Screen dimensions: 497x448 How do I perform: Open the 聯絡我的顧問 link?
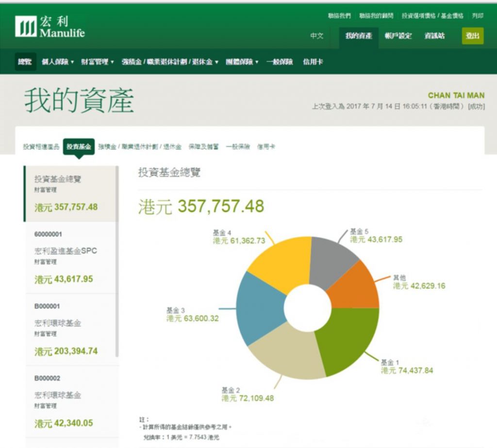point(376,16)
